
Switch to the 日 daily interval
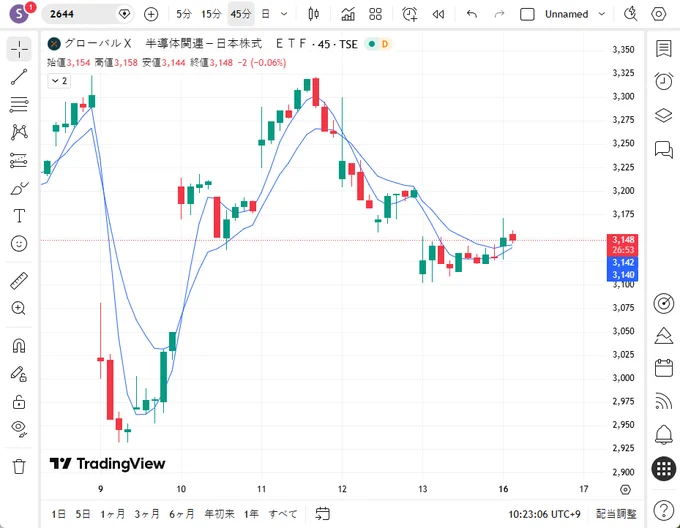(265, 14)
